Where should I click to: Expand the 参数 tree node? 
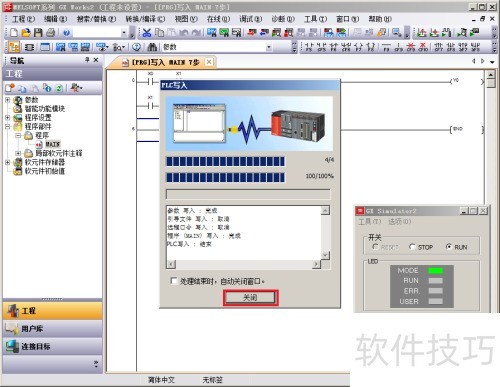pyautogui.click(x=8, y=100)
